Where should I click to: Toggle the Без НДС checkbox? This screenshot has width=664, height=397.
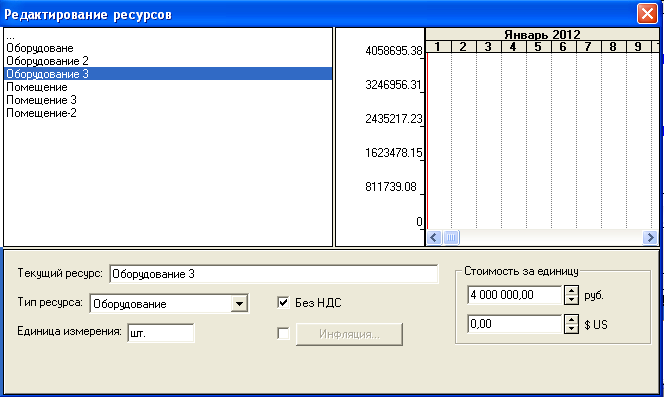283,303
